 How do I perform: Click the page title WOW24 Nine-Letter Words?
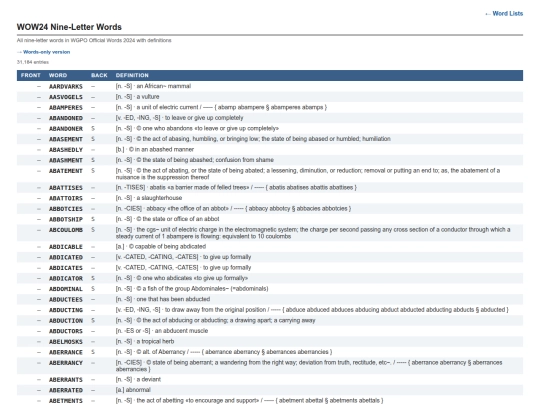point(69,27)
